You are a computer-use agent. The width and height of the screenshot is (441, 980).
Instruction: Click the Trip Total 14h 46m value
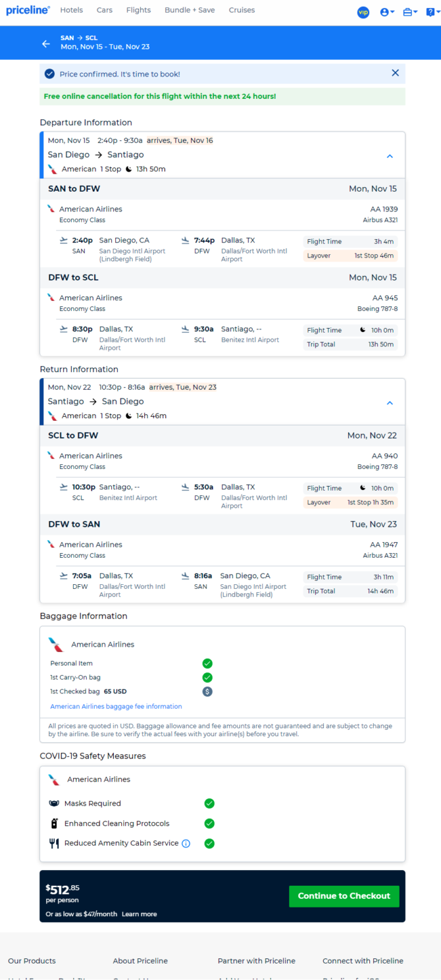382,591
